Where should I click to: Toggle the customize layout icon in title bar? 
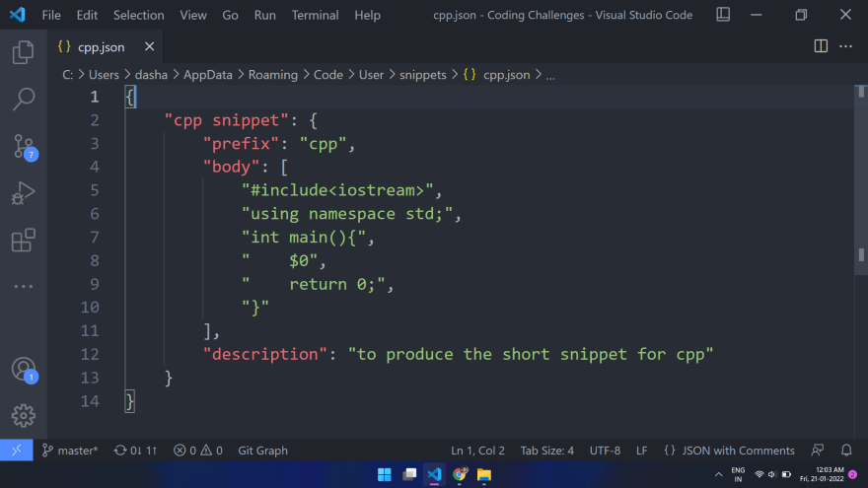(723, 15)
